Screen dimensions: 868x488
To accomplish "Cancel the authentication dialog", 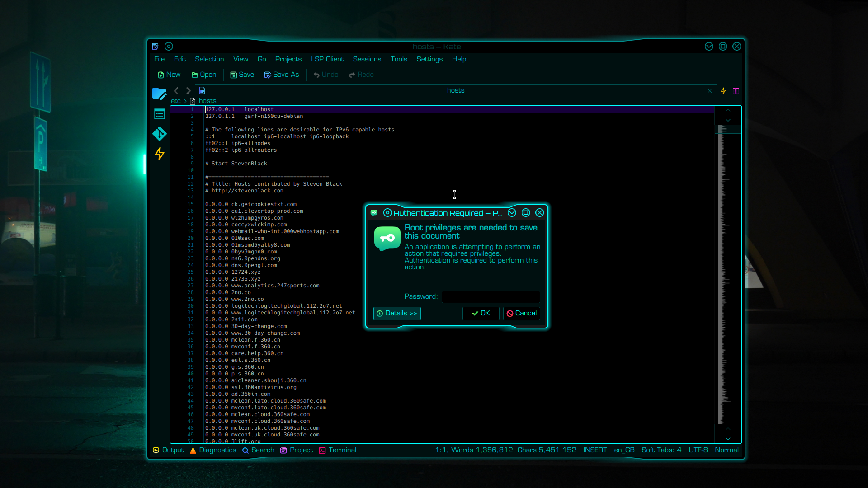I will tap(522, 314).
